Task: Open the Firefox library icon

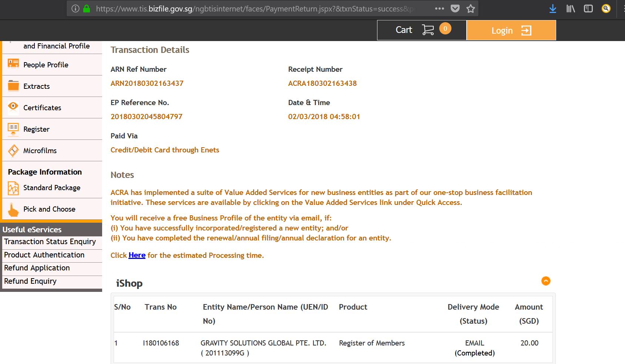Action: [x=571, y=9]
